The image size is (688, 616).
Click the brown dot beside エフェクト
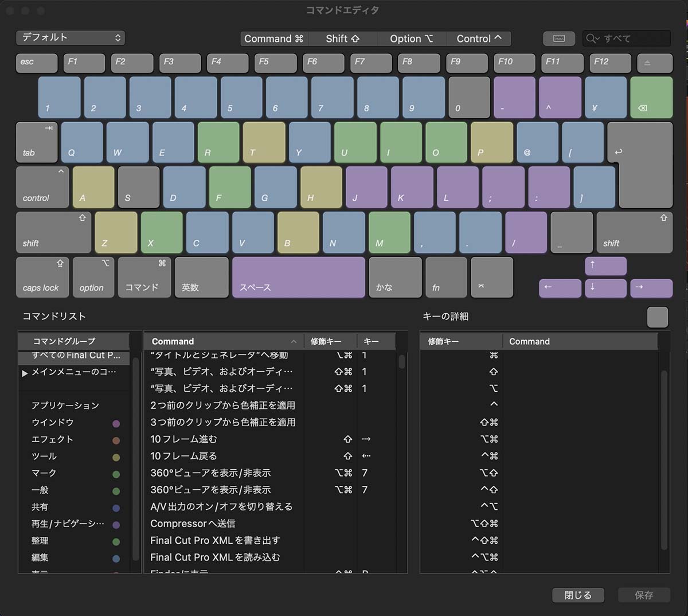point(116,440)
